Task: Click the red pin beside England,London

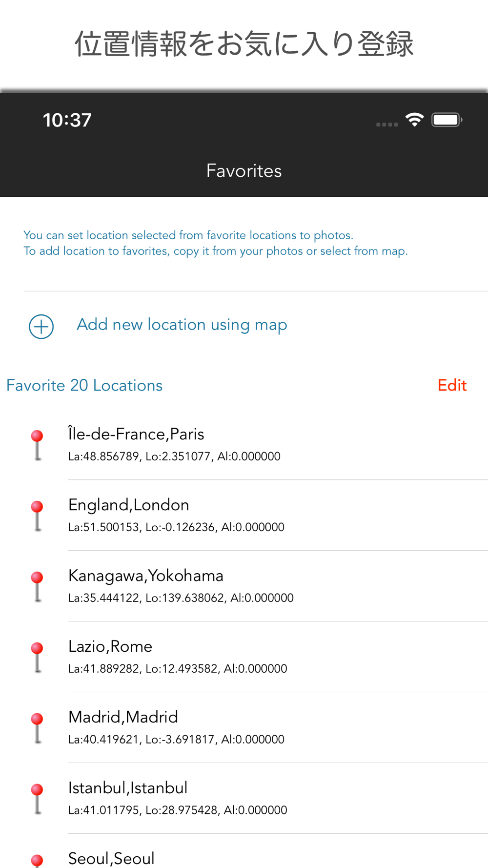Action: (37, 515)
